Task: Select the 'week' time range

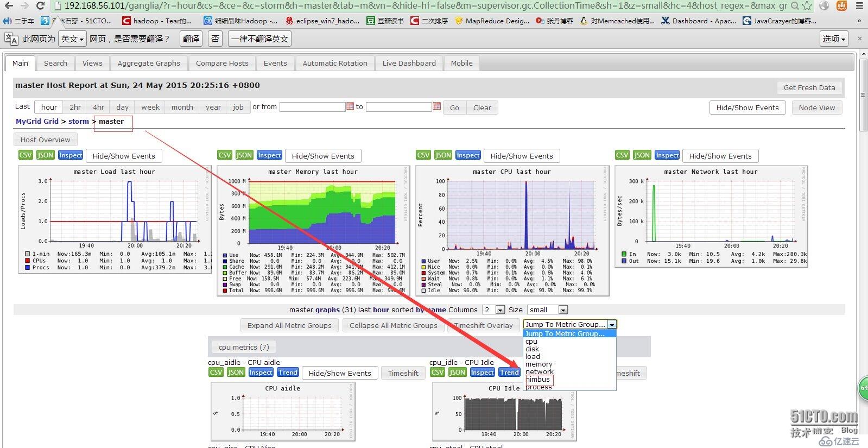Action: click(x=150, y=107)
